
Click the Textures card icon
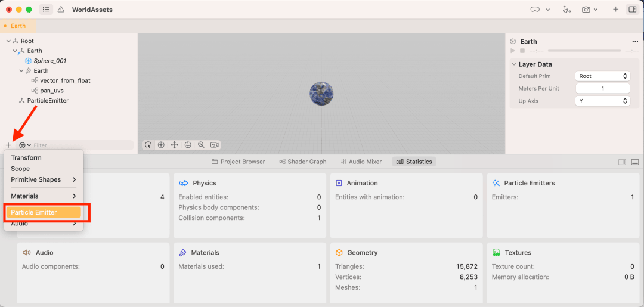click(x=496, y=252)
